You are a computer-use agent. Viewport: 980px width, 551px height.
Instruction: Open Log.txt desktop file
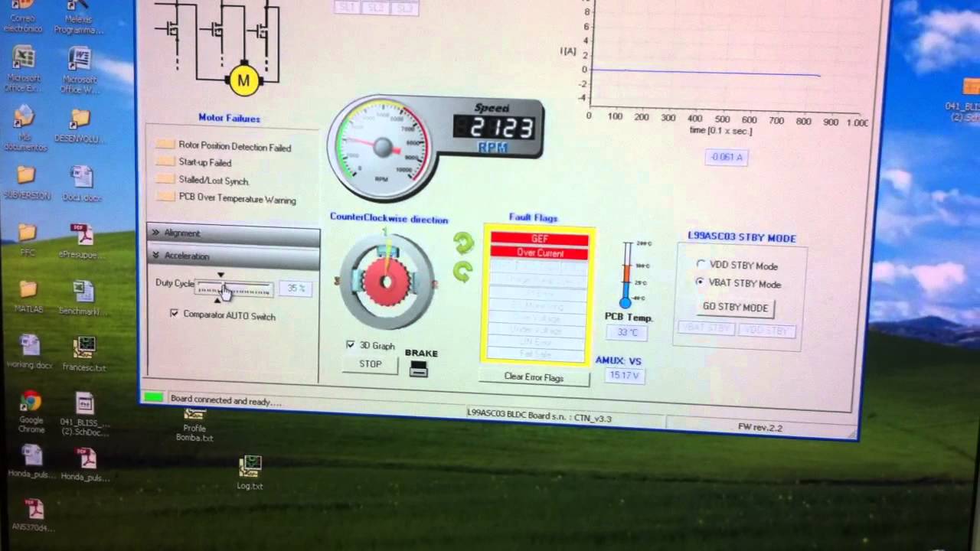point(250,472)
